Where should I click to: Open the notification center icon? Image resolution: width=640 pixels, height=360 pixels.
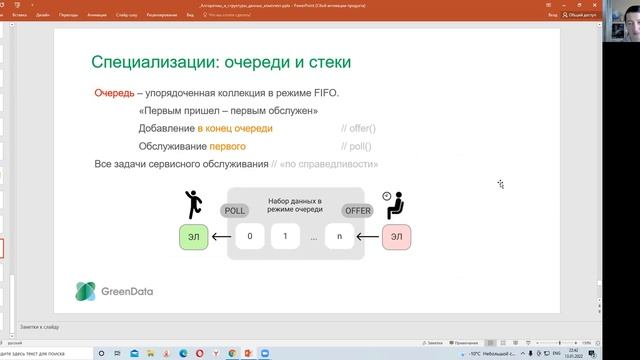(592, 353)
